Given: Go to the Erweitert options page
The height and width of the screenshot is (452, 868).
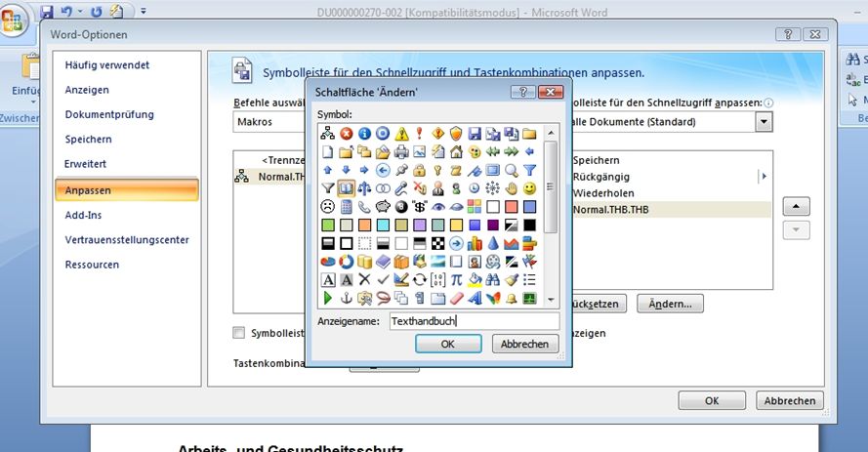Looking at the screenshot, I should (x=85, y=164).
